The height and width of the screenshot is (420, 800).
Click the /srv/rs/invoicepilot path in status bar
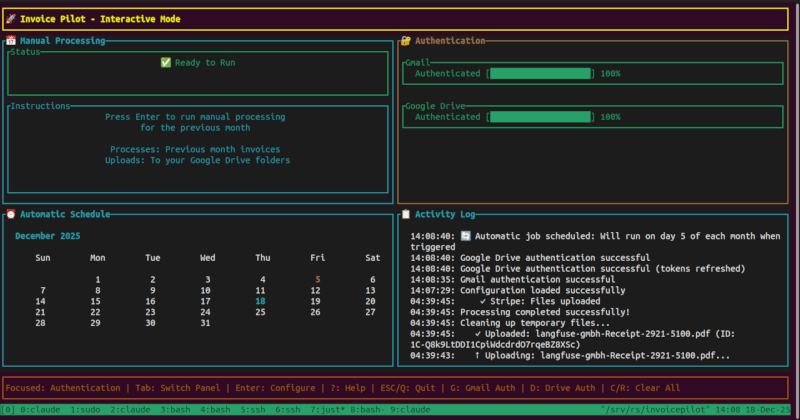655,409
